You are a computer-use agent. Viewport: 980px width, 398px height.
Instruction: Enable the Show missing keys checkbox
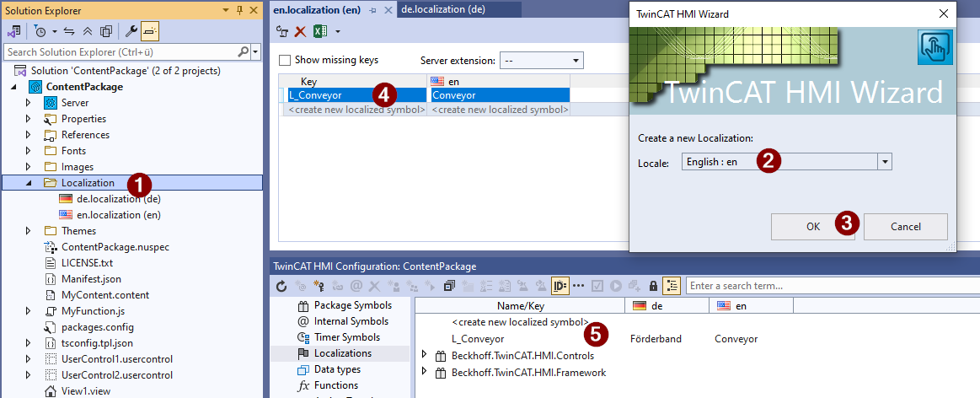(285, 61)
